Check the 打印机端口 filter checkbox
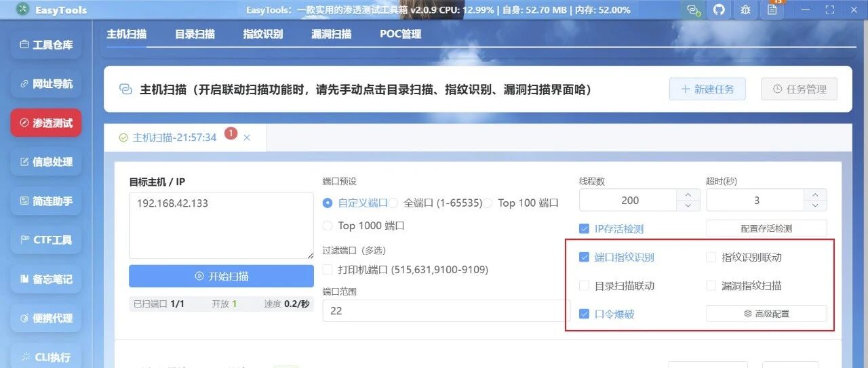Screen dimensions: 868x368 pyautogui.click(x=328, y=270)
